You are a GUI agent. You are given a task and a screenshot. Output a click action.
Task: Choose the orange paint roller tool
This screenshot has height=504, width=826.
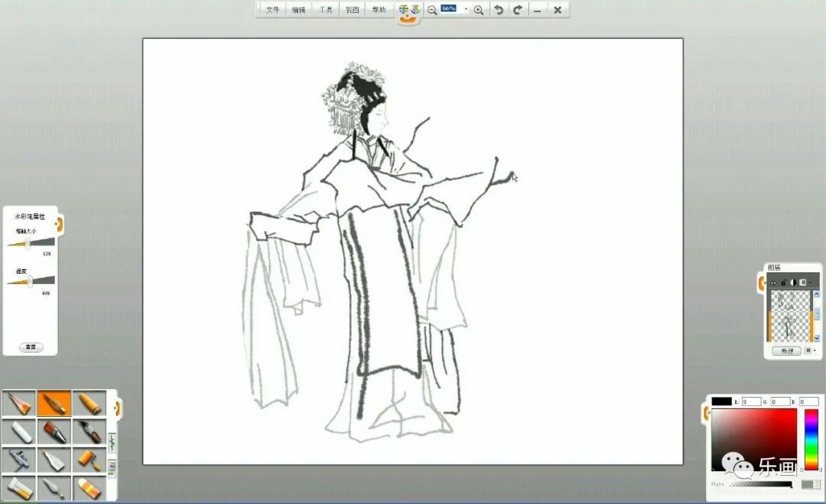pyautogui.click(x=89, y=460)
